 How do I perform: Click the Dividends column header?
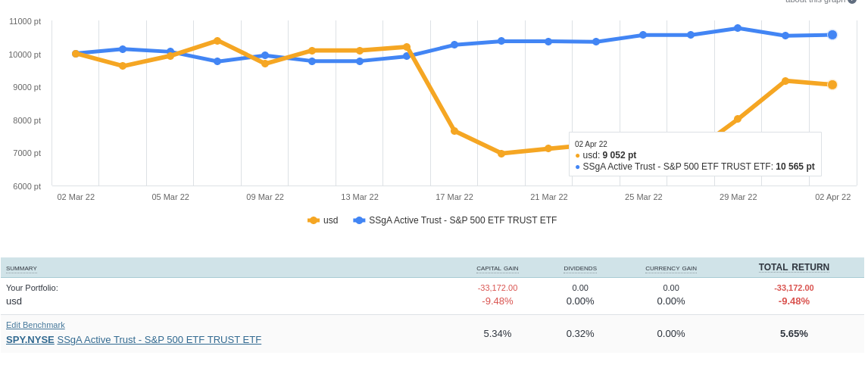[580, 268]
